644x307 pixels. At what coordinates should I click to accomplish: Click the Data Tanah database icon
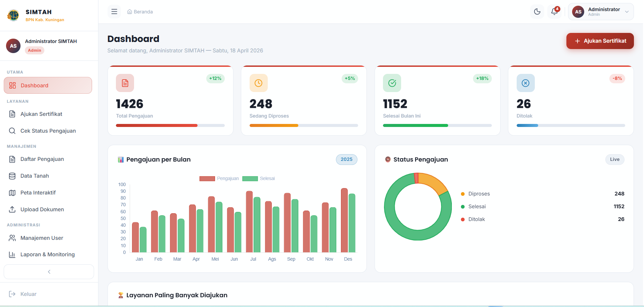coord(12,176)
